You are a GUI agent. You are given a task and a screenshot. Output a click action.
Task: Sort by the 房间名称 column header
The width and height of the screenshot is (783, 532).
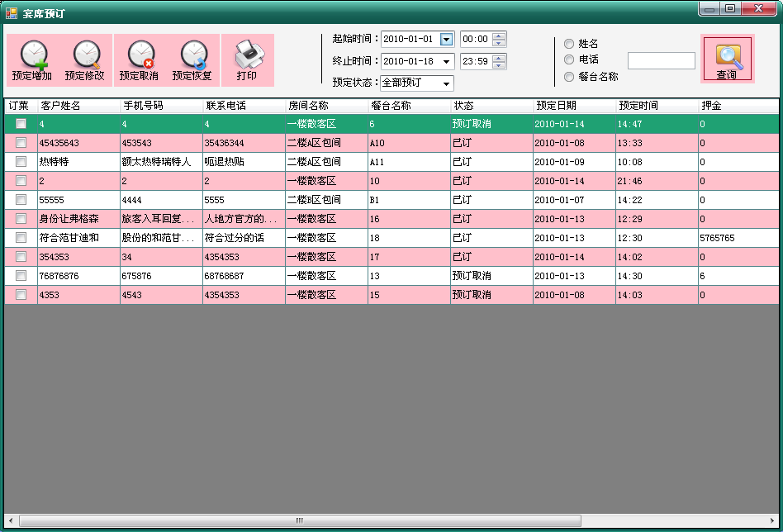point(326,106)
